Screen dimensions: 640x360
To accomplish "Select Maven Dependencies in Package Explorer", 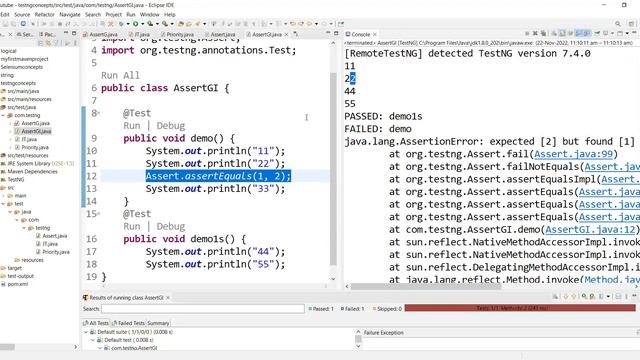I will click(32, 171).
